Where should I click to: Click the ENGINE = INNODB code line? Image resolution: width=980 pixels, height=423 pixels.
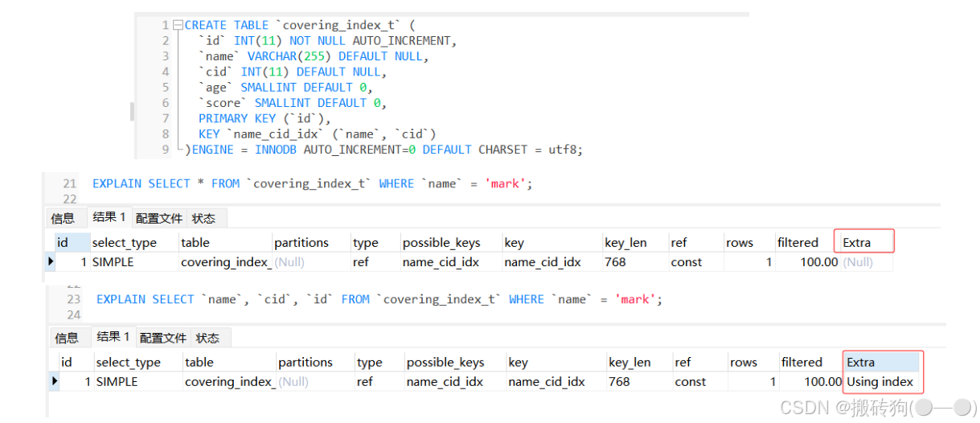coord(383,150)
